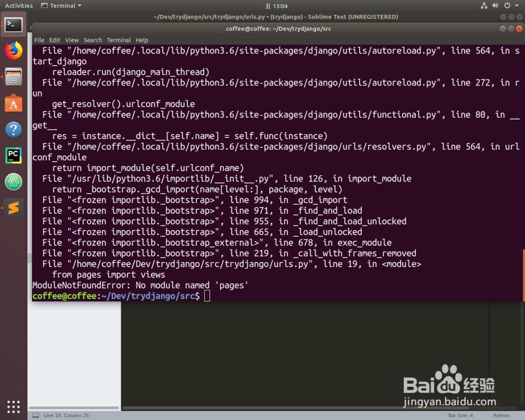Open the Activities overview
The width and height of the screenshot is (525, 420).
pos(19,6)
